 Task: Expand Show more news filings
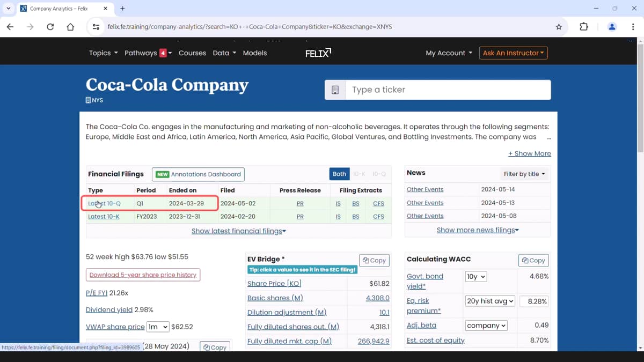click(x=478, y=230)
